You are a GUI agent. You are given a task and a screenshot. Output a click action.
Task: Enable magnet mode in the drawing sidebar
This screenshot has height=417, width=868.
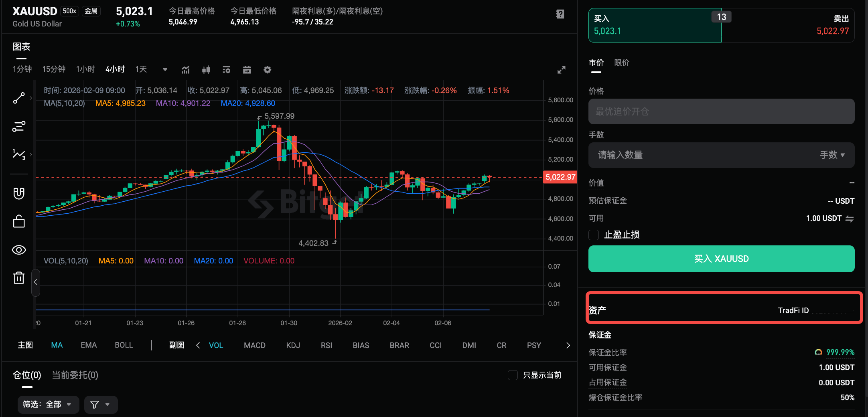(x=19, y=193)
